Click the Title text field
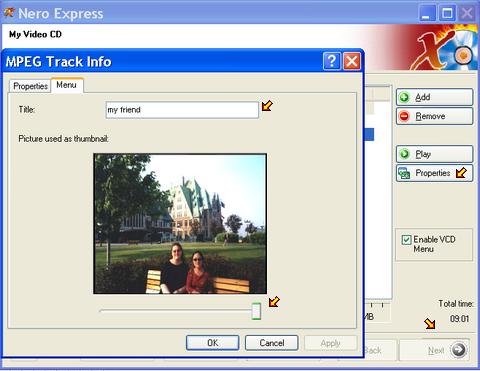The height and width of the screenshot is (371, 480). (182, 110)
